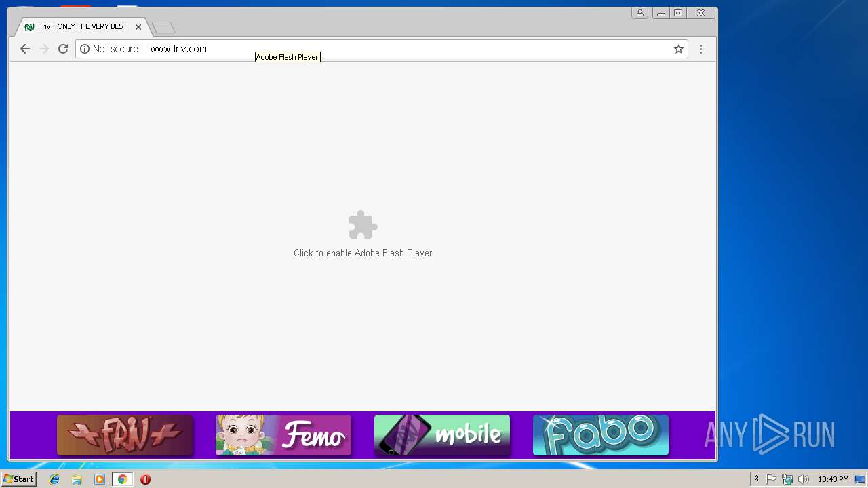Screen dimensions: 868x488
Task: Reload the Friv page
Action: (x=63, y=49)
